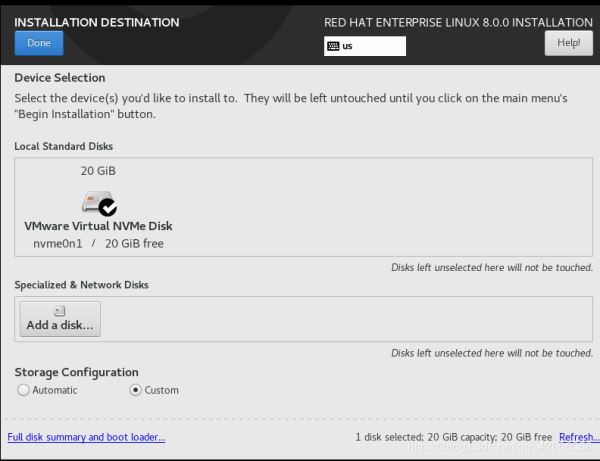Click the Local Standard Disks heading
The image size is (600, 461).
tap(63, 146)
